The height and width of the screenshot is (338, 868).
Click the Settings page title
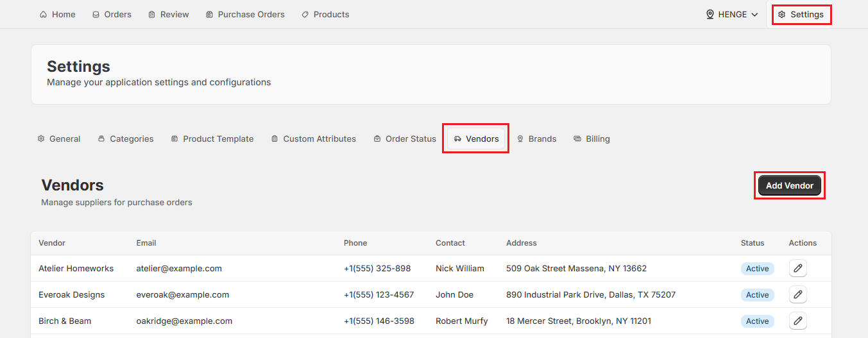78,67
